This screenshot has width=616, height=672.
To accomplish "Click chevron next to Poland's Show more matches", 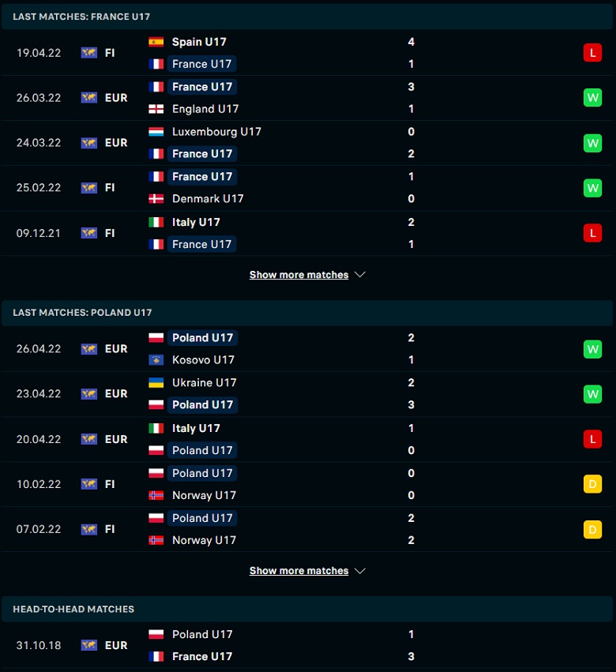I will click(360, 571).
